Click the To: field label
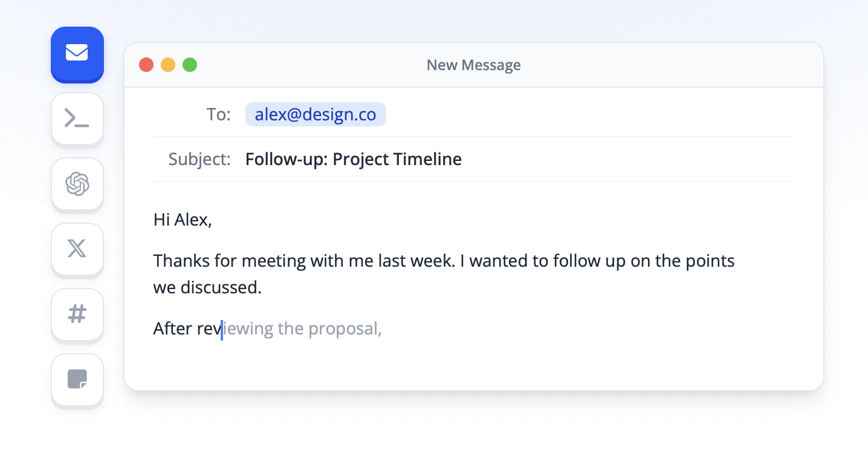Image resolution: width=868 pixels, height=450 pixels. pos(219,114)
